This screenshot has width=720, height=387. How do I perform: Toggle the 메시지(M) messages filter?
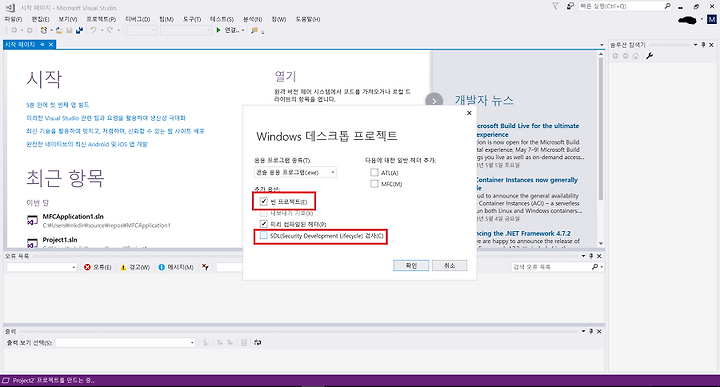(x=176, y=267)
